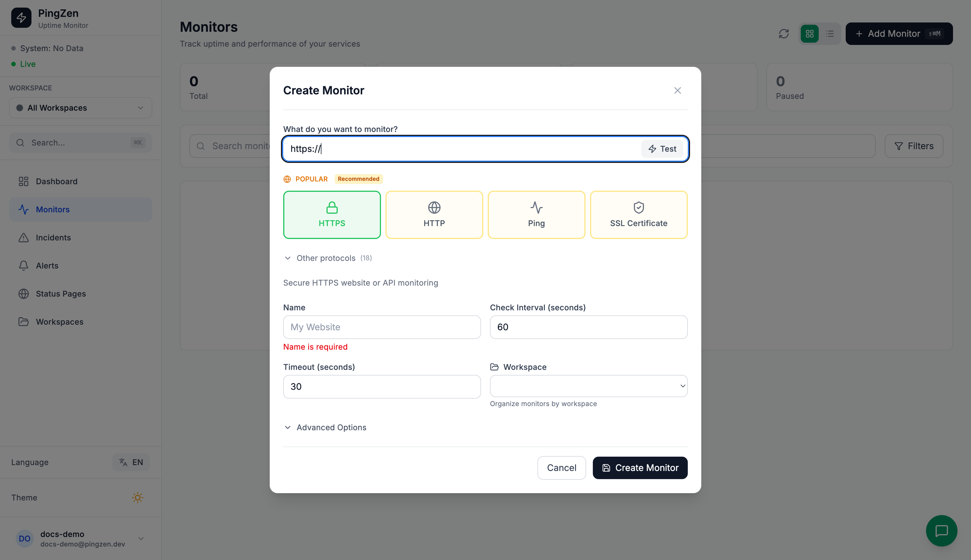Switch to list view of monitors
Screen dimensions: 971x560
pyautogui.click(x=830, y=33)
